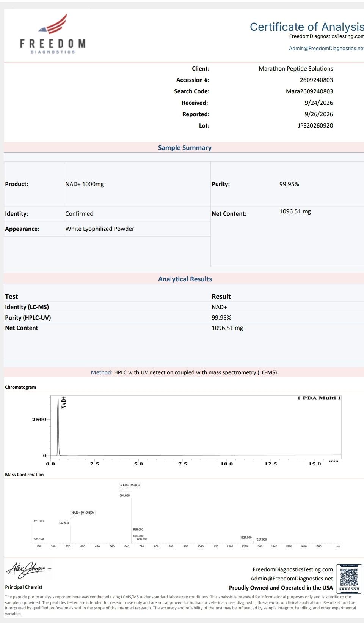Click the Method description line

click(185, 372)
